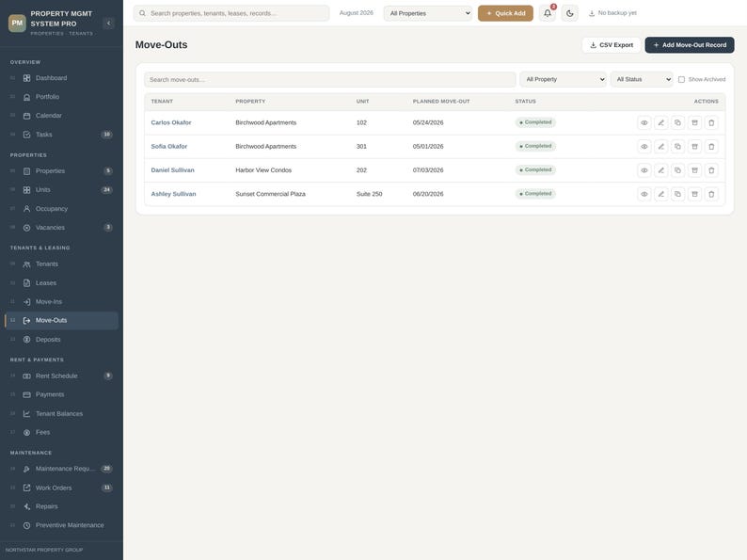747x560 pixels.
Task: Navigate to Units in sidebar
Action: point(61,190)
